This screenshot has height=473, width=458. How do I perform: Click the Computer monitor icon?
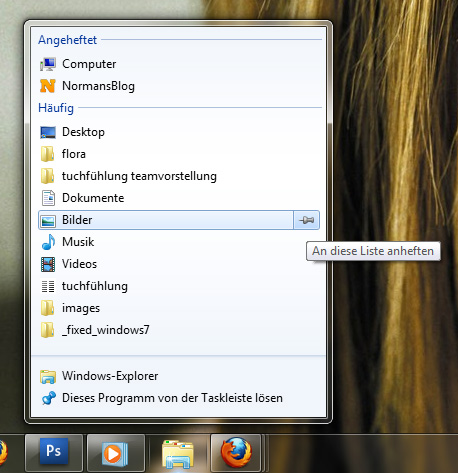tap(48, 64)
